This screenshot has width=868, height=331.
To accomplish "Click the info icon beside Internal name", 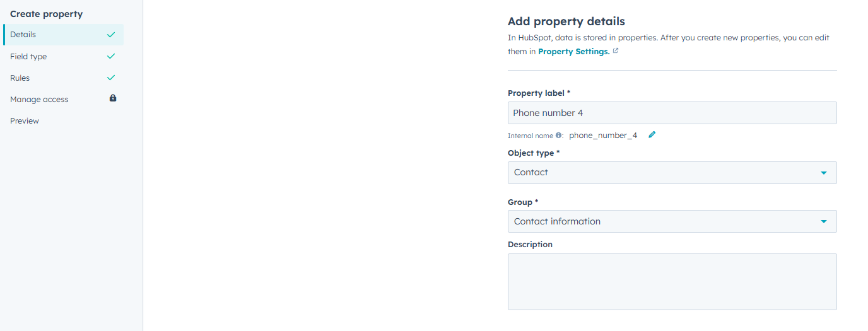I will pos(559,135).
